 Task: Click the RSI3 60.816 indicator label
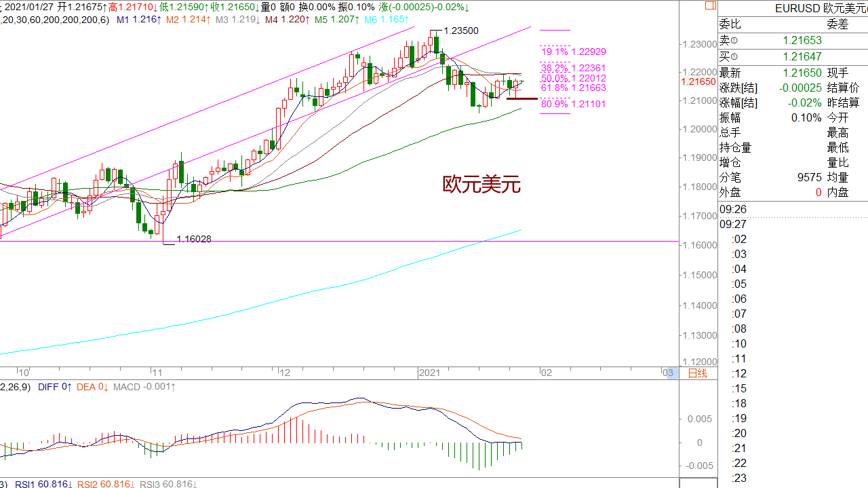coord(169,484)
